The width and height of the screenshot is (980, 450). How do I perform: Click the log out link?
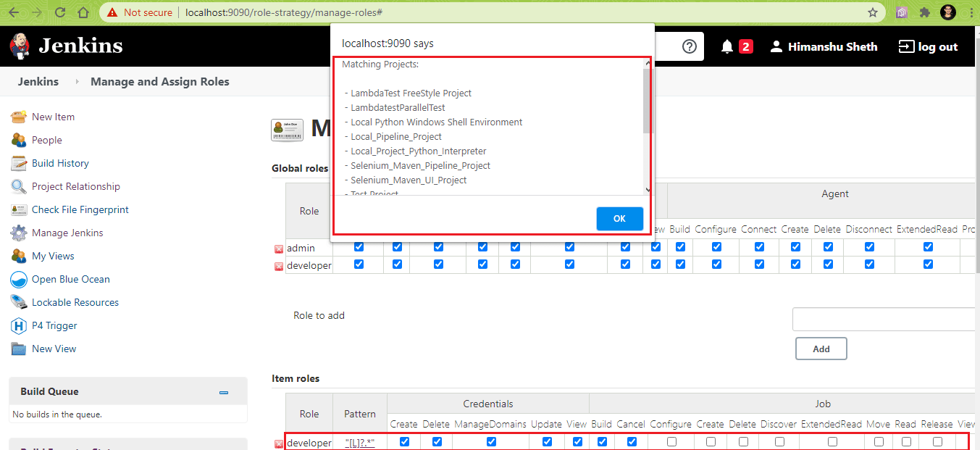[928, 46]
